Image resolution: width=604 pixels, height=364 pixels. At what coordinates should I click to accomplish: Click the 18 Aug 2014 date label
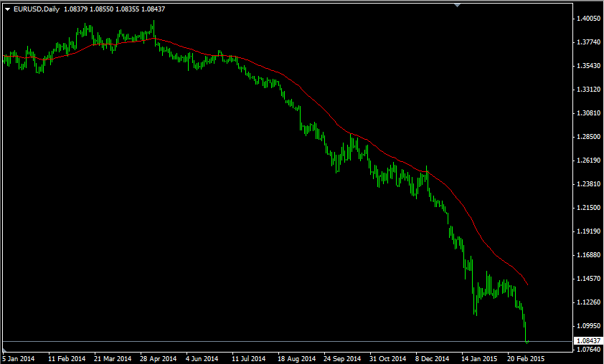coord(296,358)
